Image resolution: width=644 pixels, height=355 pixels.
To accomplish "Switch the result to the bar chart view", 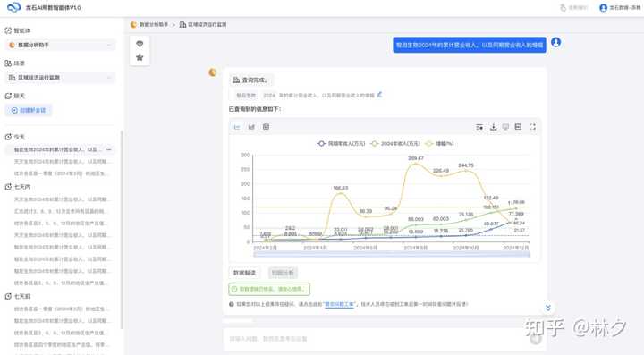I will [x=251, y=127].
